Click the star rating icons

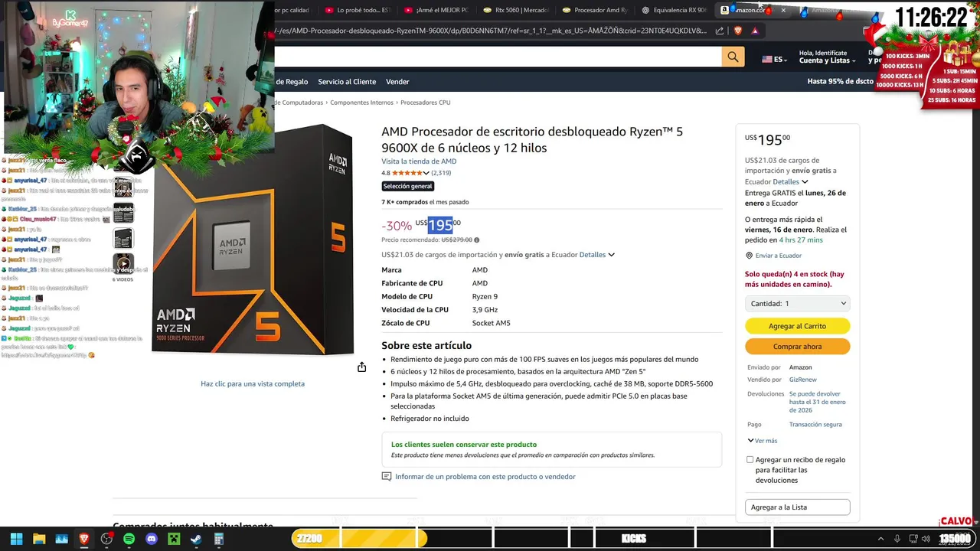coord(407,173)
